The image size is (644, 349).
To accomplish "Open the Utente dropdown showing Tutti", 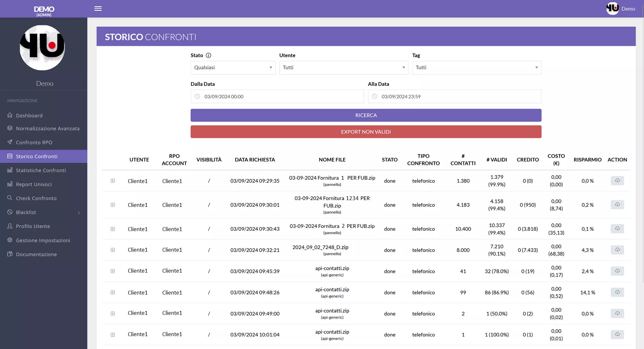I will click(x=343, y=67).
